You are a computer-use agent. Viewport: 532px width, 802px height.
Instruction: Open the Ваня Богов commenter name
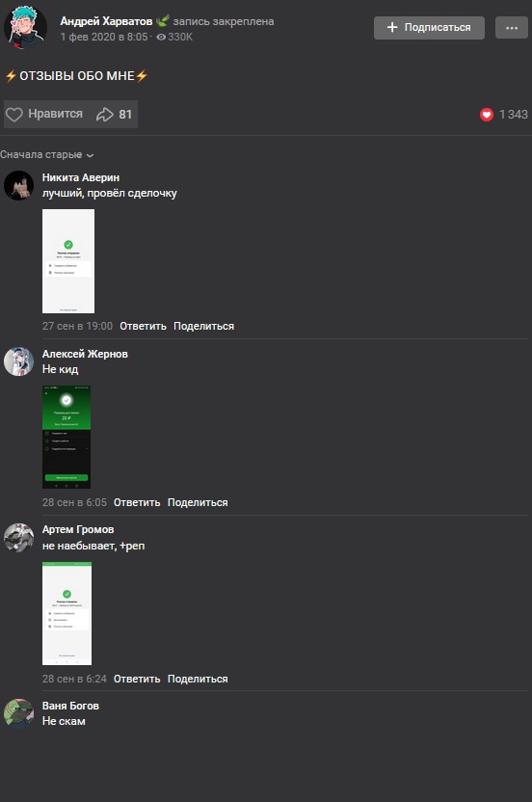click(70, 706)
